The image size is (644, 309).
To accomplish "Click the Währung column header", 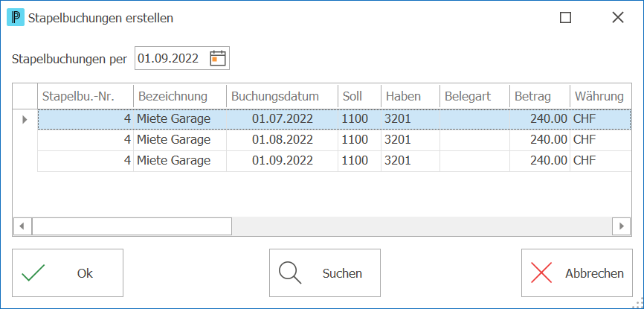I will tap(601, 96).
